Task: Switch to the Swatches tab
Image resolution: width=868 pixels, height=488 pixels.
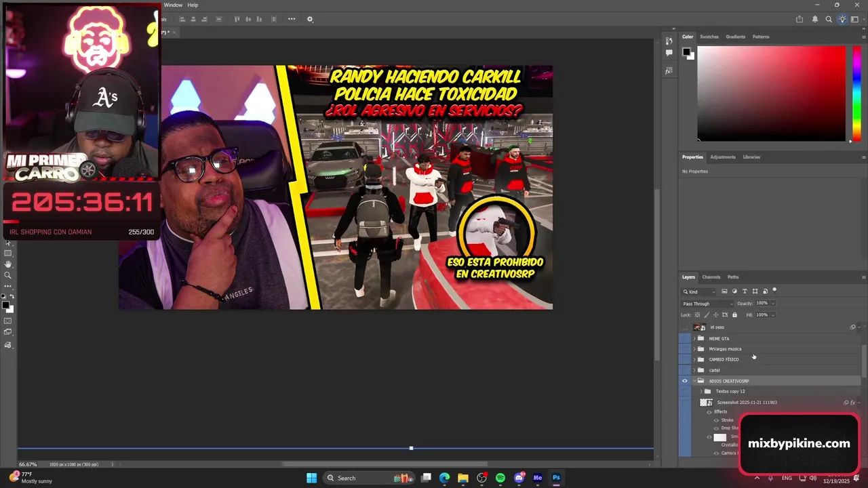Action: click(x=709, y=37)
